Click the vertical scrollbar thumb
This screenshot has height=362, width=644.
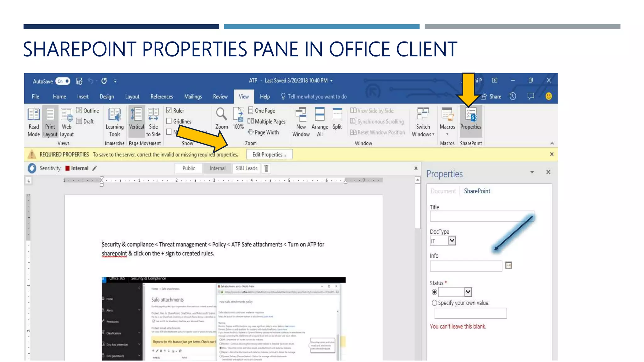click(417, 206)
